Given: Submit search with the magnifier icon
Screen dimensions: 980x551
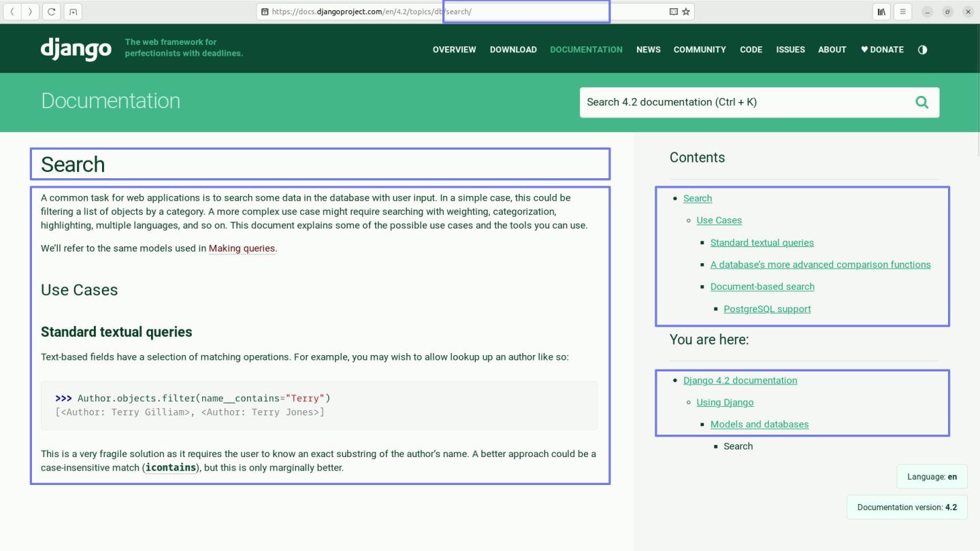Looking at the screenshot, I should tap(922, 102).
